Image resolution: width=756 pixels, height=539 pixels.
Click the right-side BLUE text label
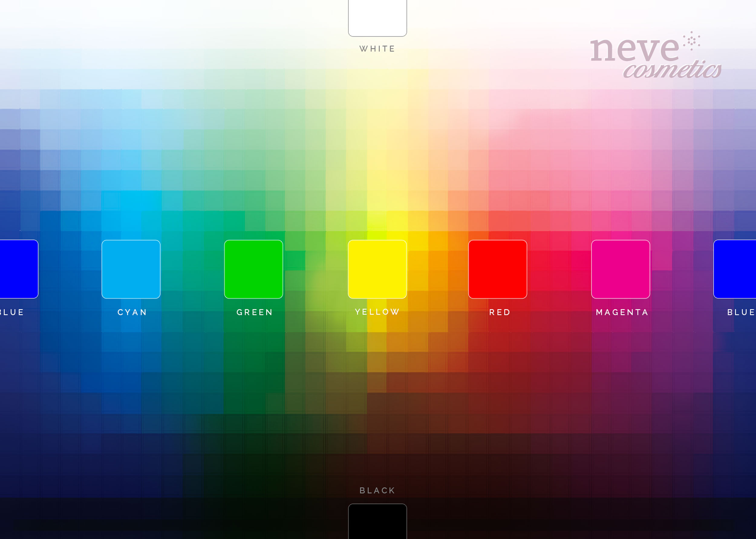pyautogui.click(x=741, y=312)
